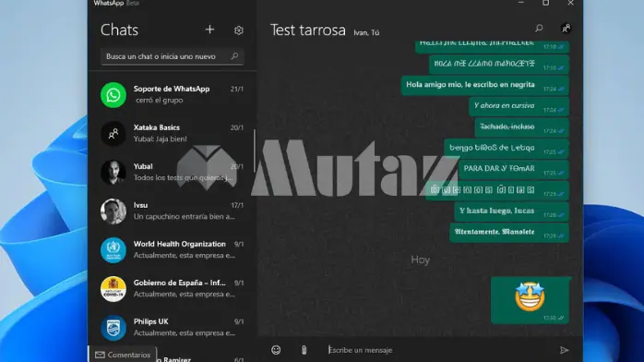Attach a file with paperclip icon
The image size is (644, 362).
pos(304,350)
